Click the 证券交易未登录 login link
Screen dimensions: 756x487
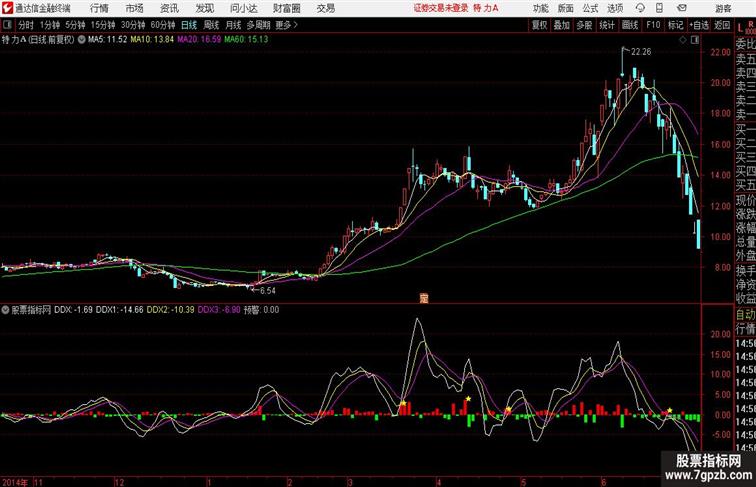[x=441, y=8]
